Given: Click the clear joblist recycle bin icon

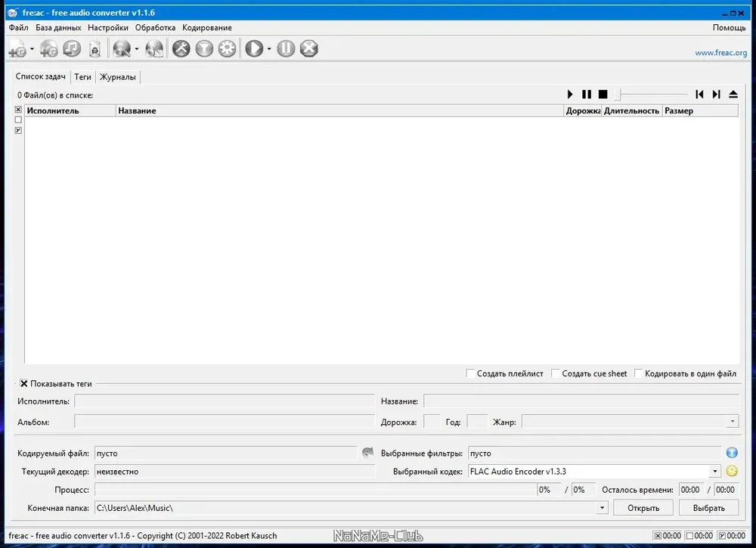Looking at the screenshot, I should tap(95, 48).
